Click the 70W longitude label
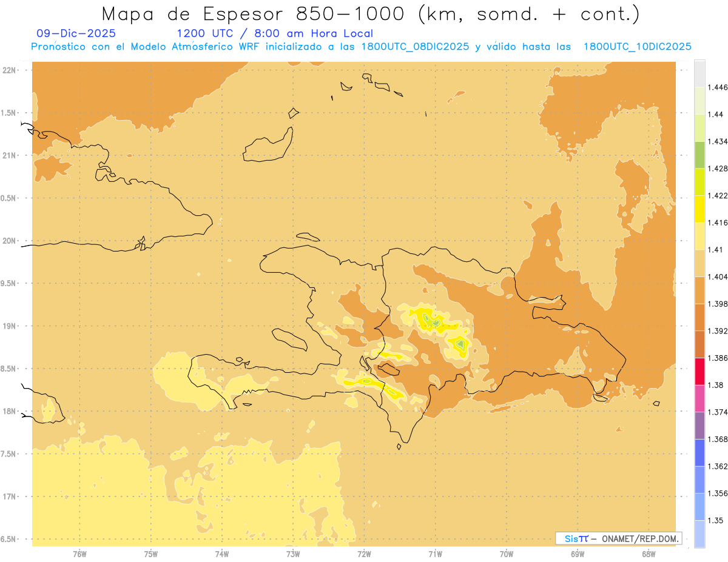The width and height of the screenshot is (728, 562). (x=507, y=553)
